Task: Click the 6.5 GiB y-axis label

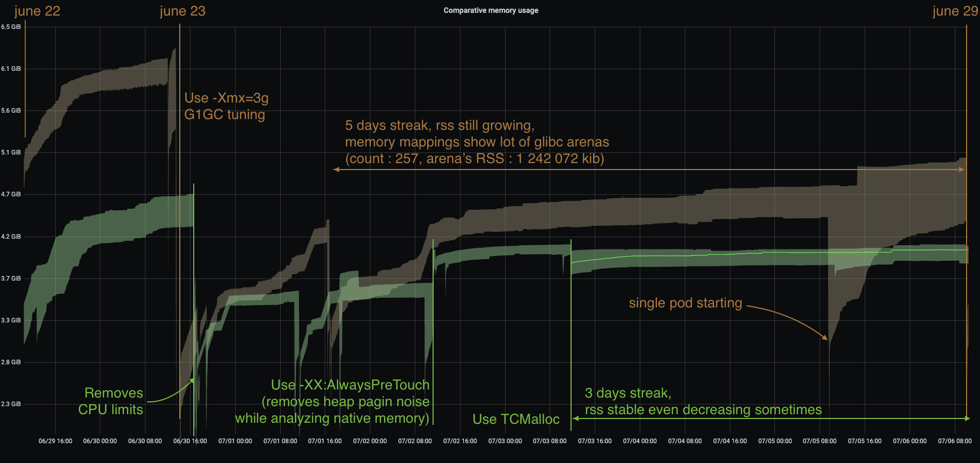Action: click(x=11, y=27)
